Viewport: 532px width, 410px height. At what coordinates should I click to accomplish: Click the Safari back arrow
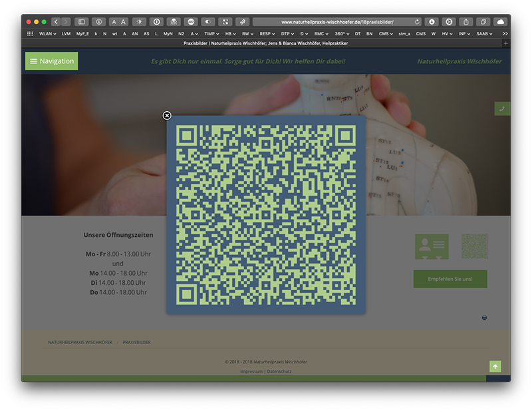click(x=56, y=22)
